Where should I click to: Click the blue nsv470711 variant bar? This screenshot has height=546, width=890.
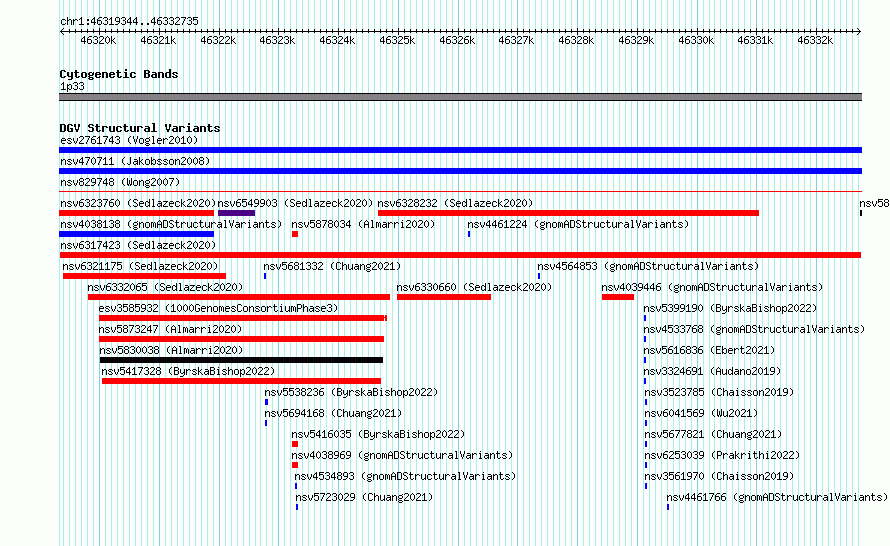click(460, 171)
